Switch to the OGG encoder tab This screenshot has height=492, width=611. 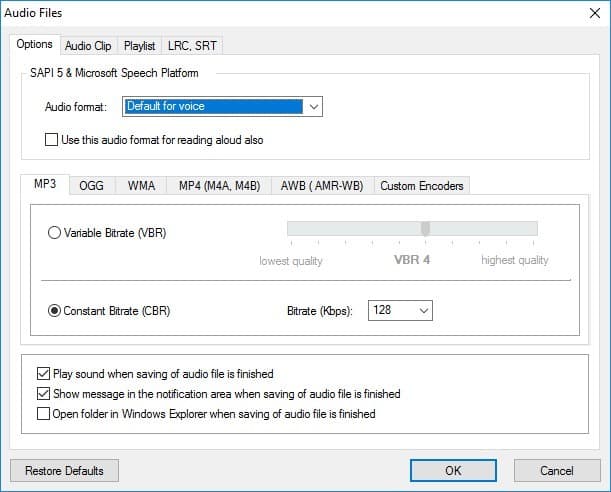click(92, 185)
